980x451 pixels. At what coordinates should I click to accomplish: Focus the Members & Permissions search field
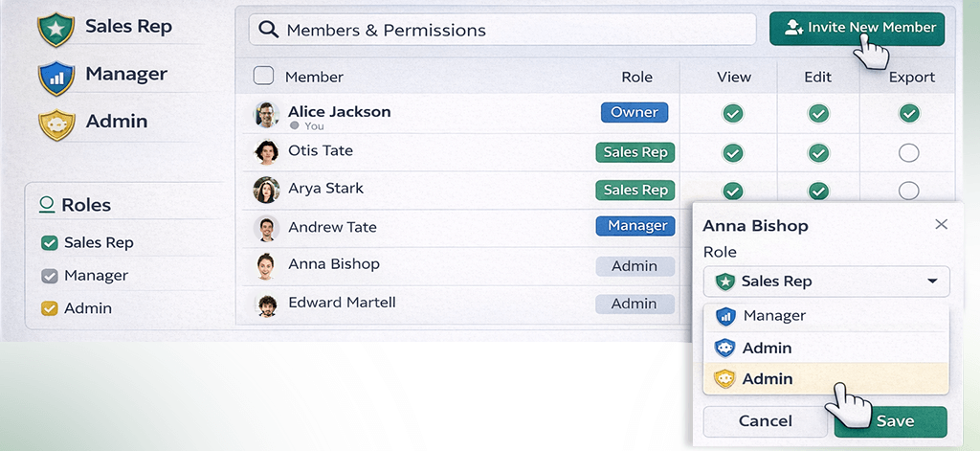502,30
